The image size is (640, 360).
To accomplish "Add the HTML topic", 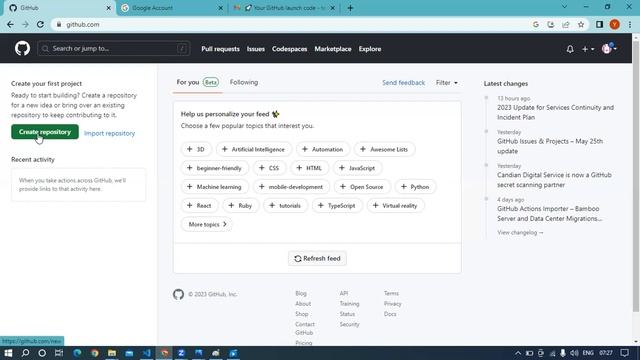I will (309, 168).
